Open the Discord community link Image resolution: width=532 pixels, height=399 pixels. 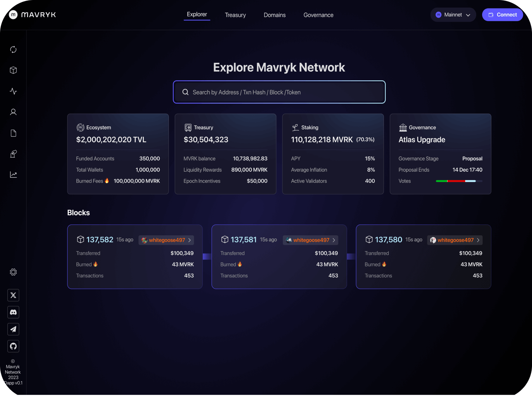[x=13, y=312]
